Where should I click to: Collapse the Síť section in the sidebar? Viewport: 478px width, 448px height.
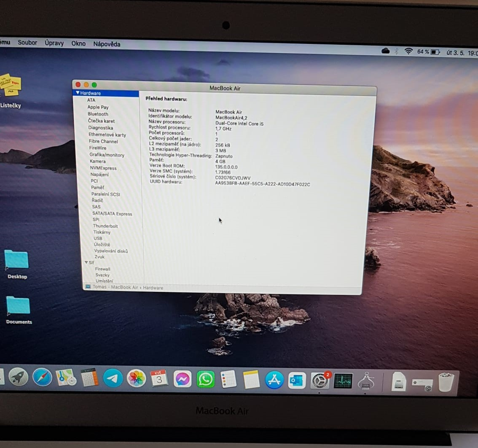pos(86,262)
